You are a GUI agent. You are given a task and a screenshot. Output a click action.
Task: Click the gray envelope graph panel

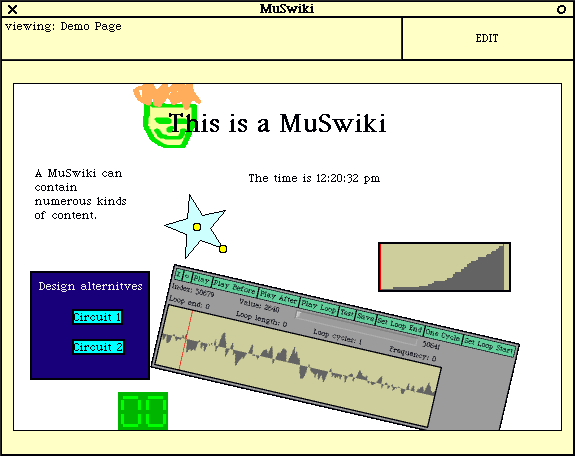tap(444, 267)
